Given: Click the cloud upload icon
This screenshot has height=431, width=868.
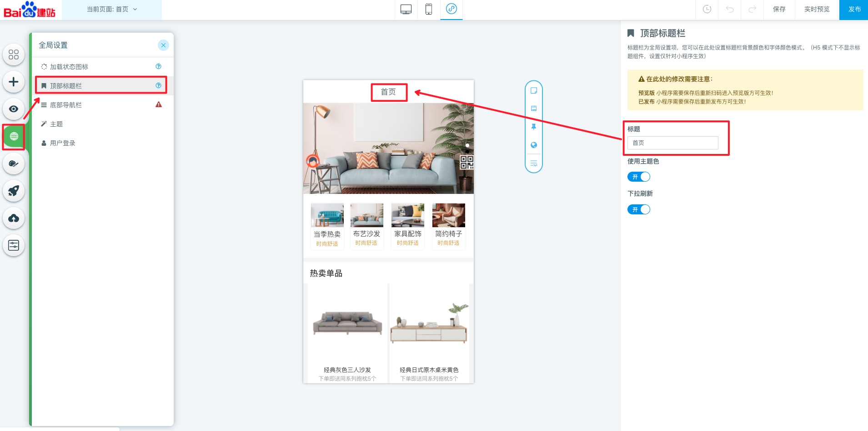Looking at the screenshot, I should coord(14,218).
